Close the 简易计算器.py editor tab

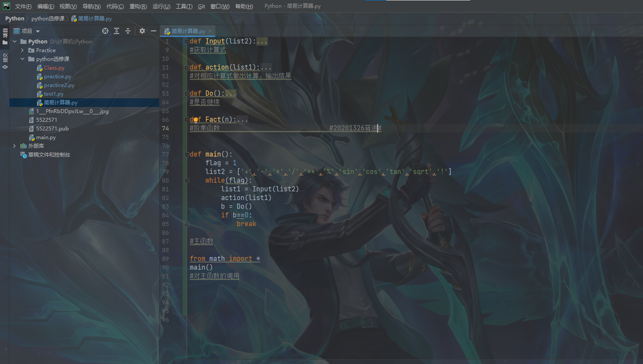pyautogui.click(x=210, y=31)
